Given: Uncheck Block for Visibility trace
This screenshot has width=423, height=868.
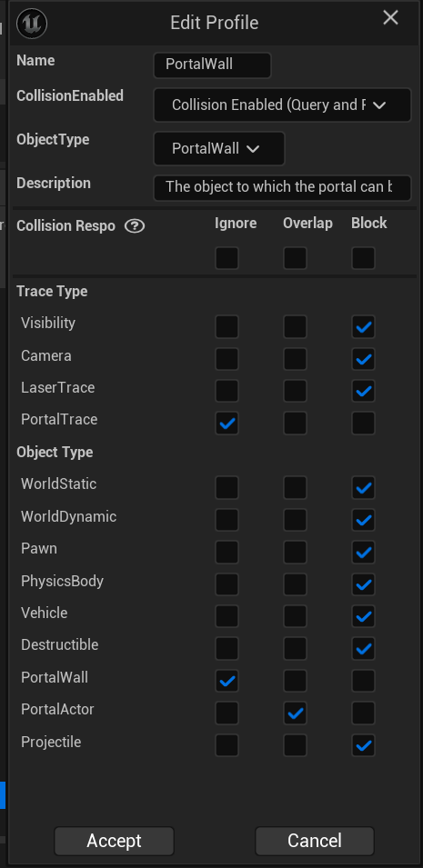Looking at the screenshot, I should [x=363, y=326].
